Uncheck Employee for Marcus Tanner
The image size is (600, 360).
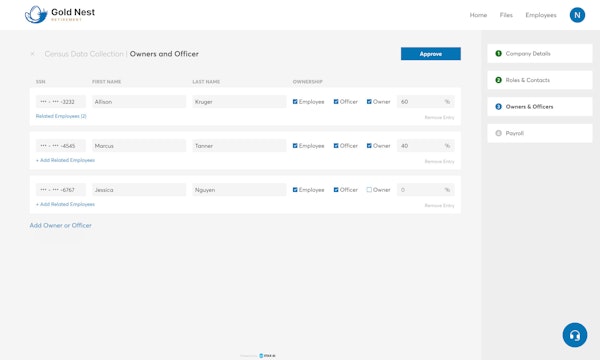[295, 146]
